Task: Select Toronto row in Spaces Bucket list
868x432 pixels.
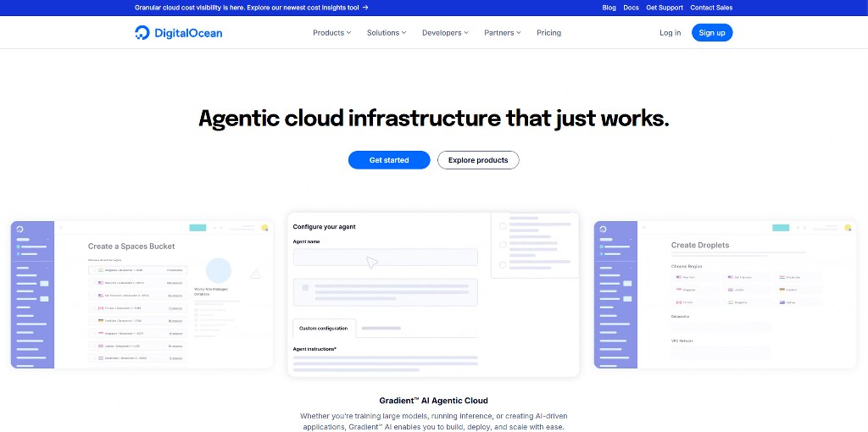Action: (x=138, y=308)
